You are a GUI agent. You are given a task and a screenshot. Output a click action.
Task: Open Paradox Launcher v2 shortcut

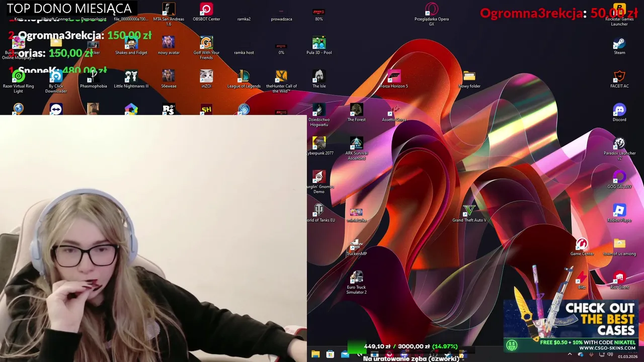(x=619, y=149)
